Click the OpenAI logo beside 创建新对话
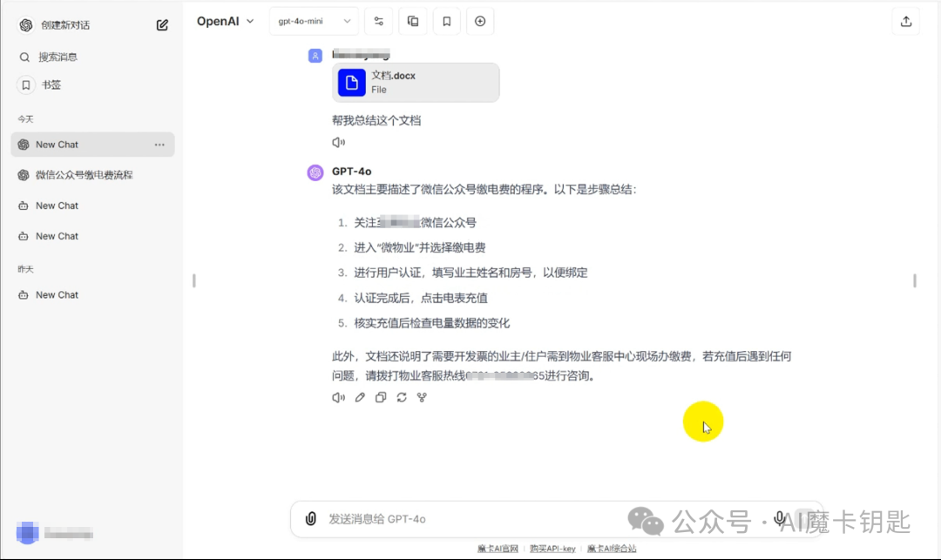Viewport: 941px width, 560px height. coord(26,24)
